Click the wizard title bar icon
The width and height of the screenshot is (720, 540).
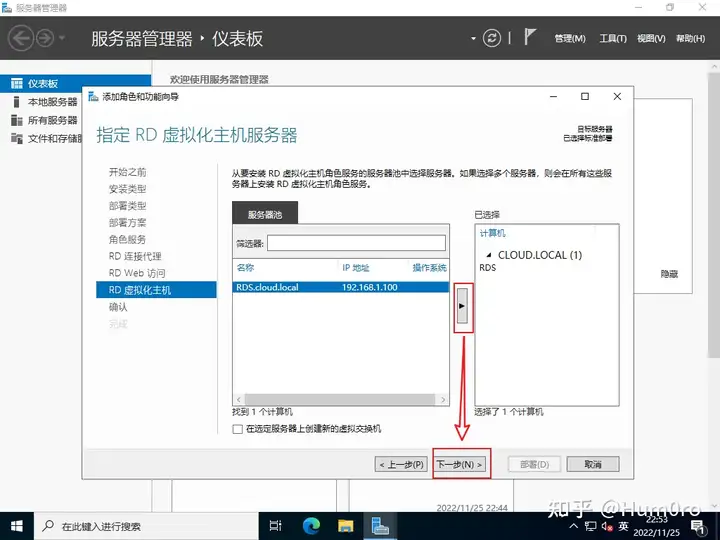[x=93, y=96]
